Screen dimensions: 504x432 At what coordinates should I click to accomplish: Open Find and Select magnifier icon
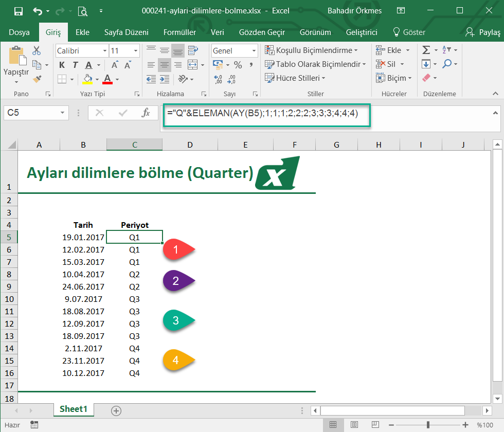(x=447, y=64)
